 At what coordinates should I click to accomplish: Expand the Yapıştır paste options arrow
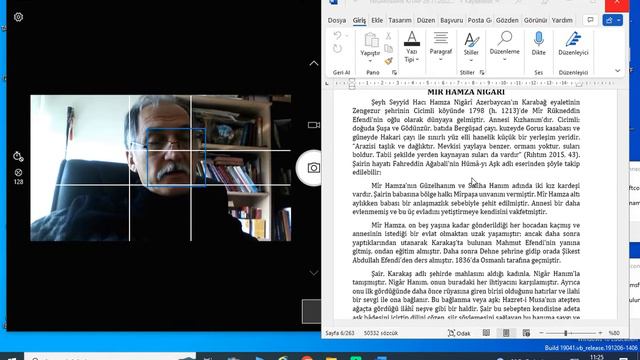(370, 61)
